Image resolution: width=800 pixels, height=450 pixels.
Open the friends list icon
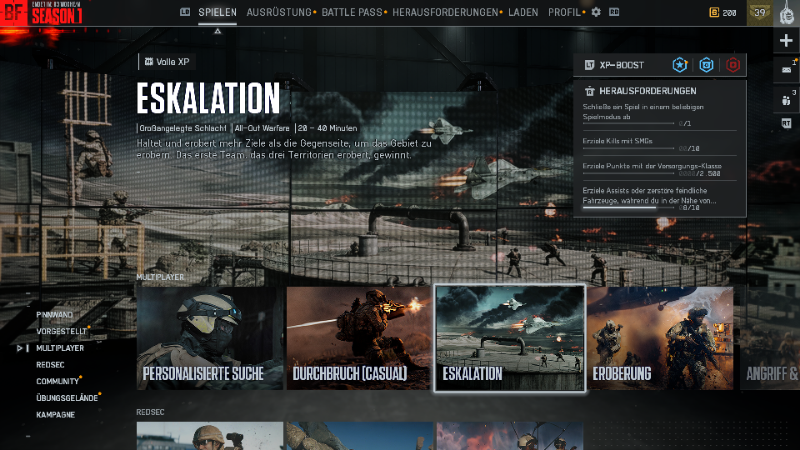[787, 99]
